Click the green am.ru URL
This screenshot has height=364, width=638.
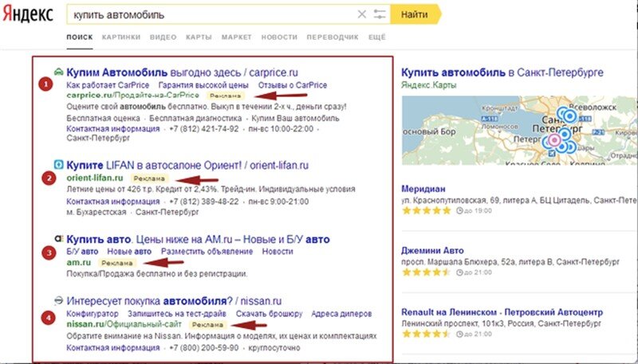pos(79,262)
